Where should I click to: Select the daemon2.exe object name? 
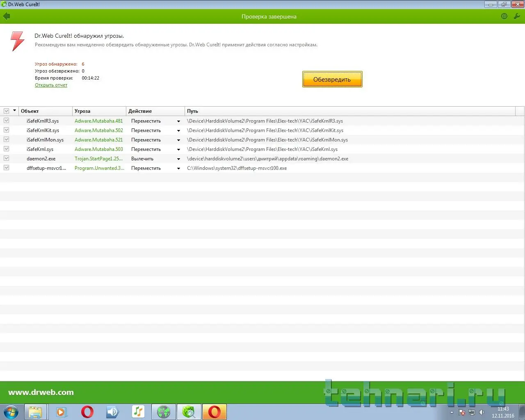pyautogui.click(x=41, y=159)
